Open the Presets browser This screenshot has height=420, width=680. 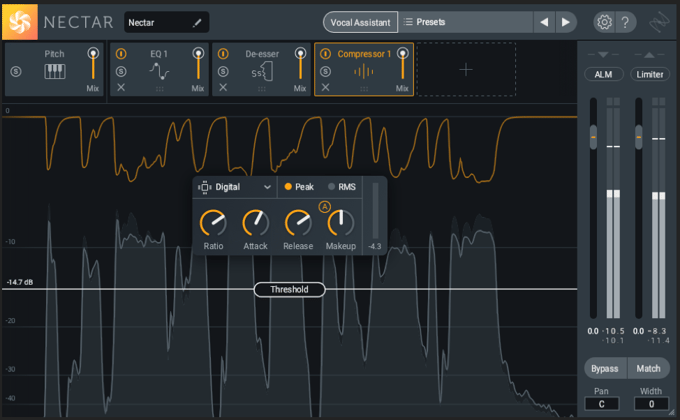(x=465, y=22)
